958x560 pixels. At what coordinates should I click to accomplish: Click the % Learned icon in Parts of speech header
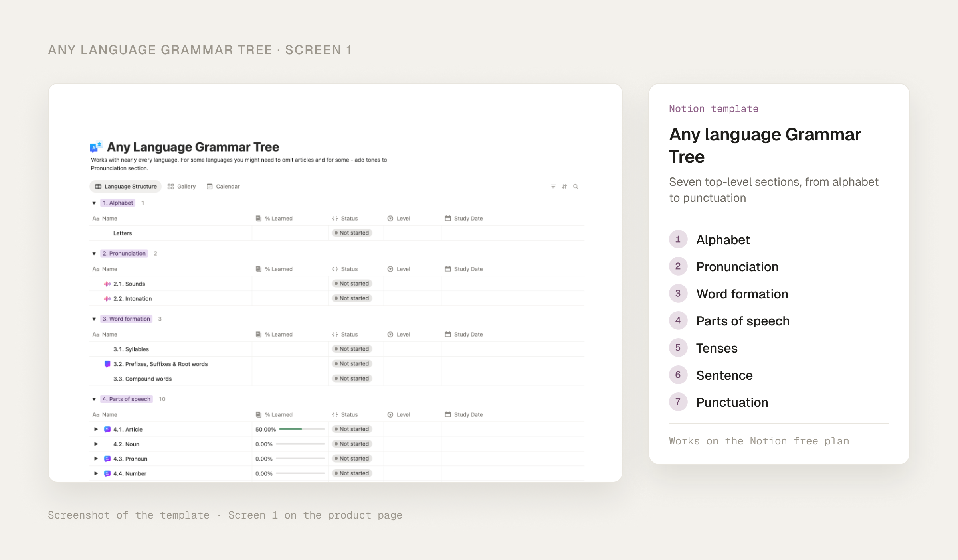coord(259,414)
